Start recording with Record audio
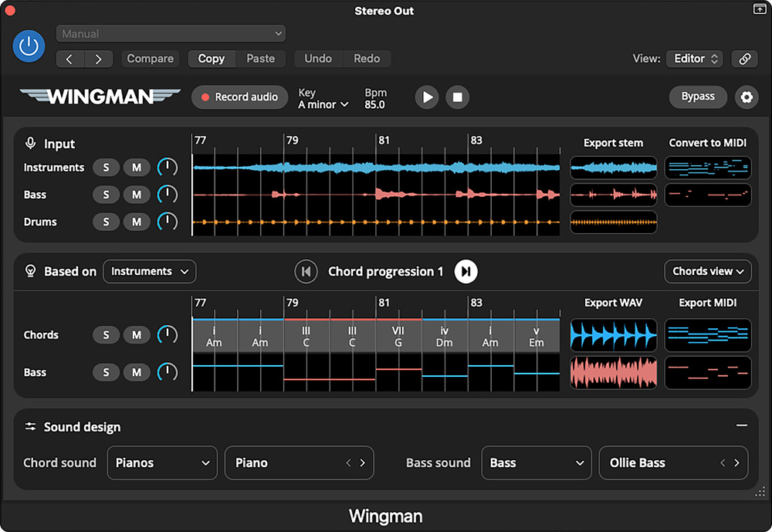 pos(239,97)
